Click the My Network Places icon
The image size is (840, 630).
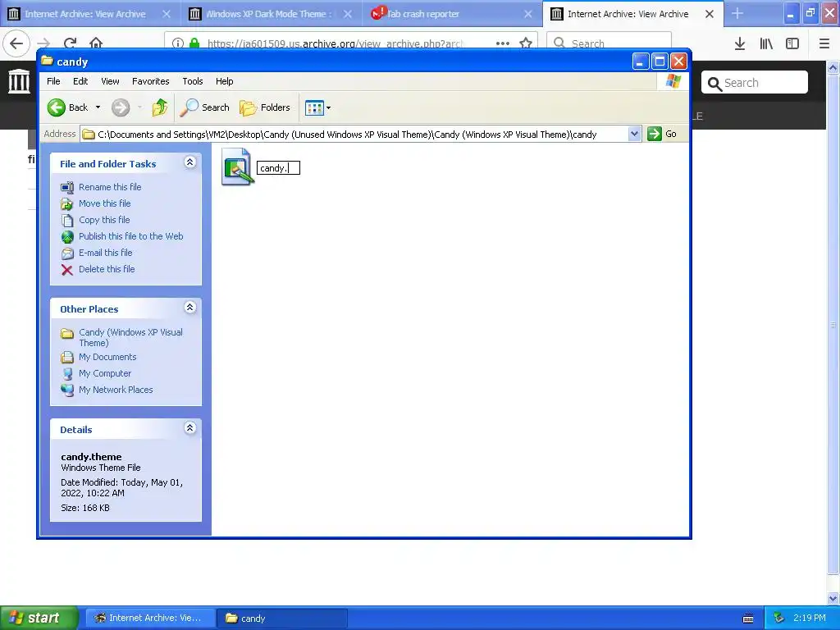pos(67,390)
